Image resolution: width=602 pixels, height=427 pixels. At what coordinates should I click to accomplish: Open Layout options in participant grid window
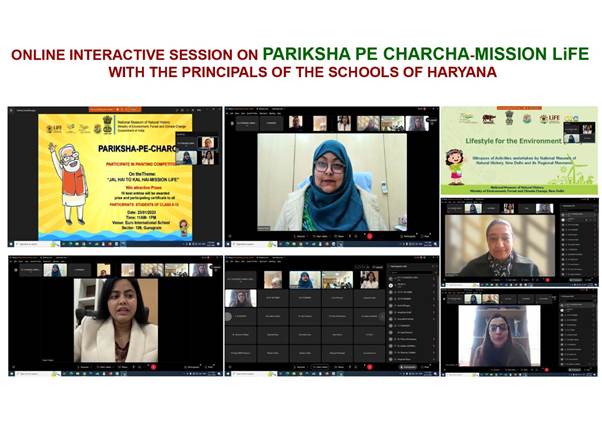pos(377,267)
